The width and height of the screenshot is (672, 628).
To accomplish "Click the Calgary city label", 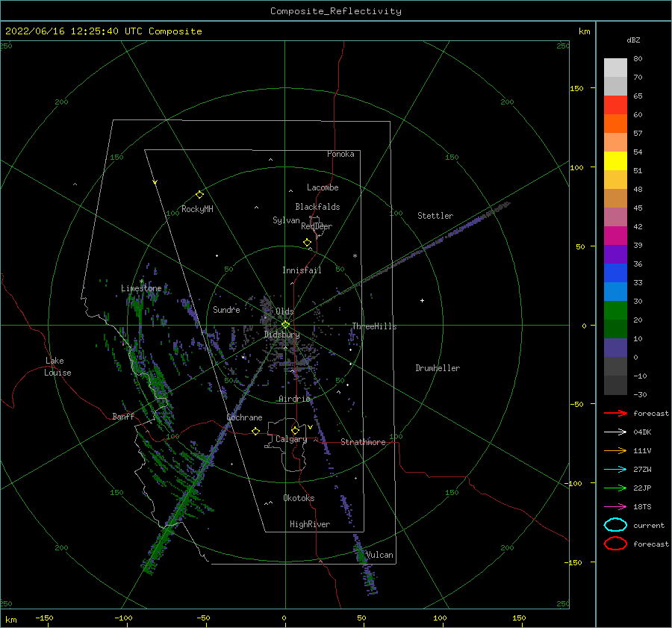I will [291, 439].
